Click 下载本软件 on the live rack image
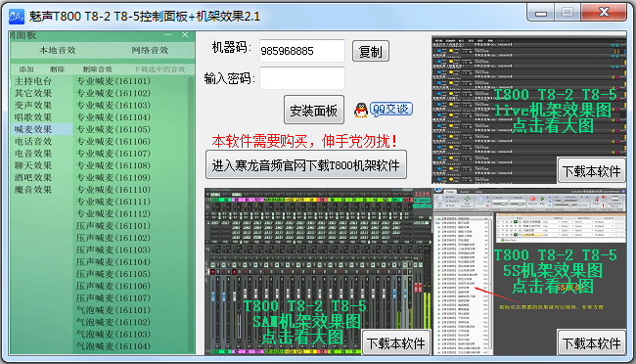Screen dimensions: 636x364 [591, 171]
